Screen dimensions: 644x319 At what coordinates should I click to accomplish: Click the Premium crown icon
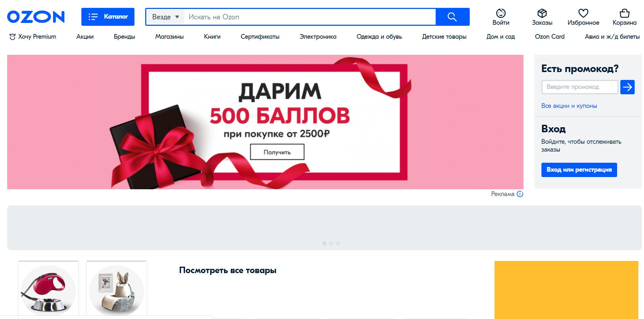coord(13,37)
